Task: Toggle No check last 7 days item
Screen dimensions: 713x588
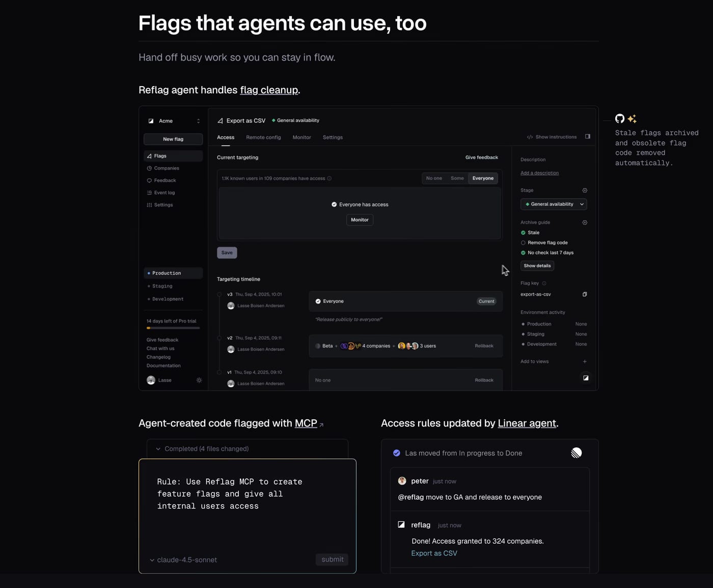Action: pyautogui.click(x=547, y=253)
